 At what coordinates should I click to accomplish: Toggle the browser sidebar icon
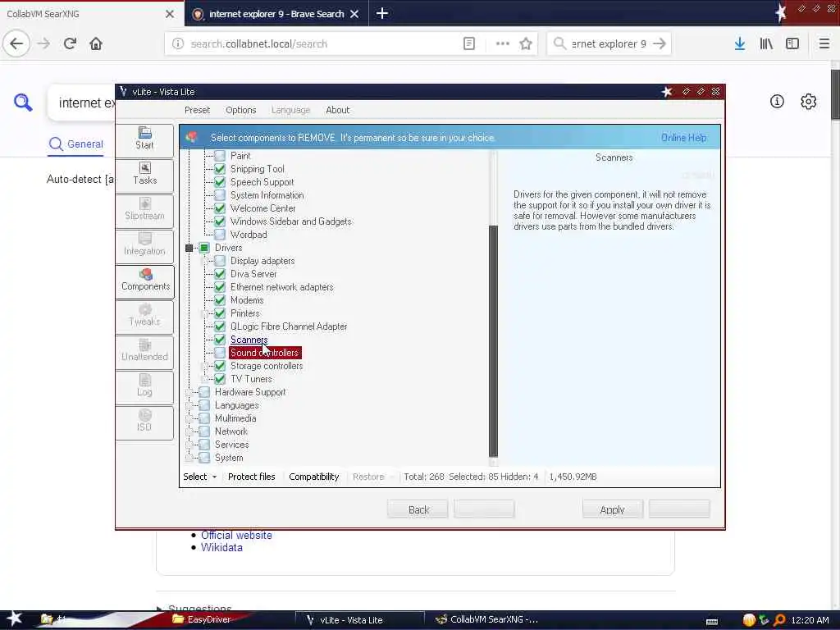792,43
